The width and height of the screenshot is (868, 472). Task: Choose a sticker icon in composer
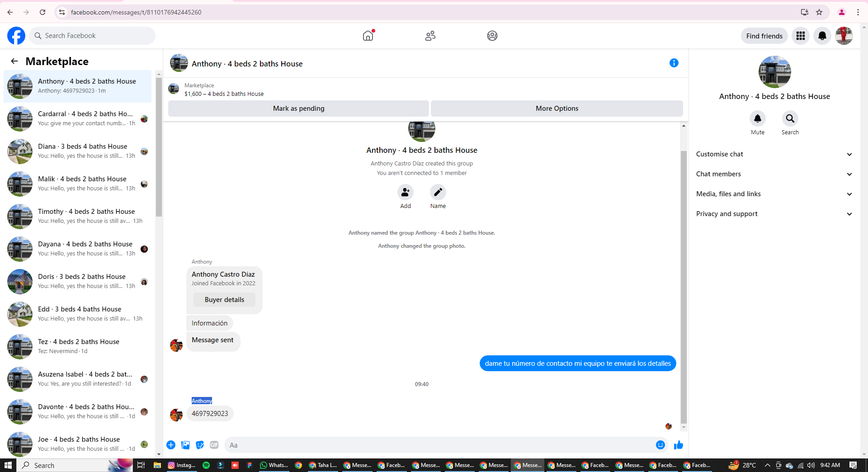pyautogui.click(x=200, y=445)
